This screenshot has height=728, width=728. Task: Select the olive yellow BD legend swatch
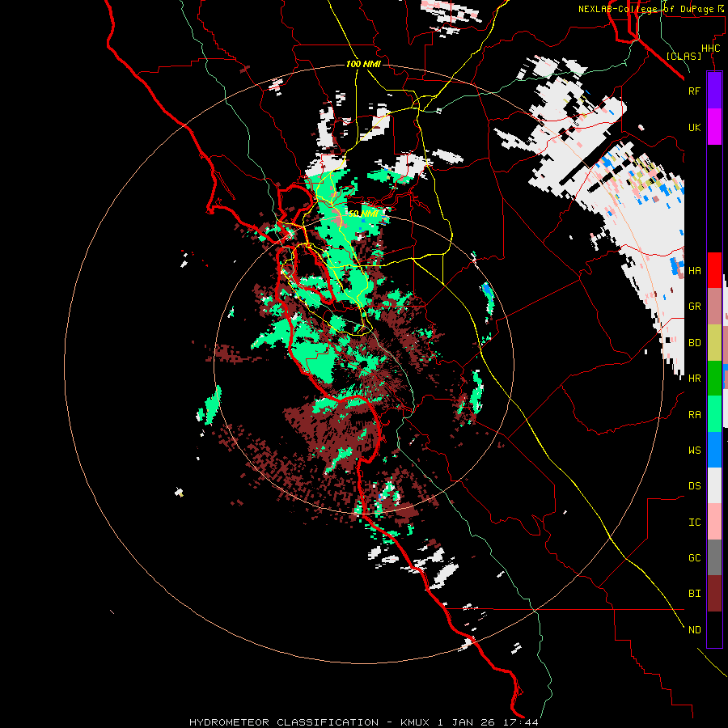click(x=714, y=342)
